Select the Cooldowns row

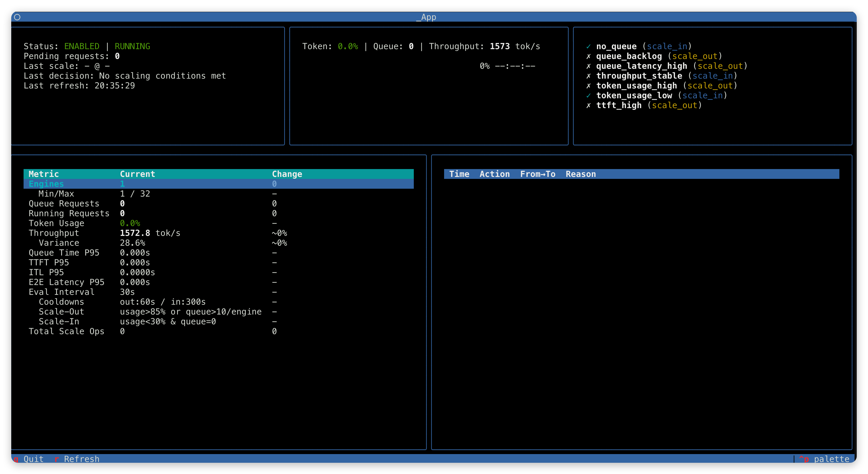tap(218, 302)
